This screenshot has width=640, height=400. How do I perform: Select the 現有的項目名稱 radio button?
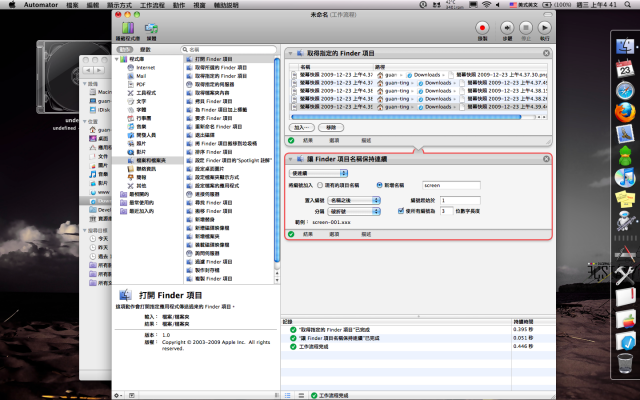pyautogui.click(x=320, y=185)
